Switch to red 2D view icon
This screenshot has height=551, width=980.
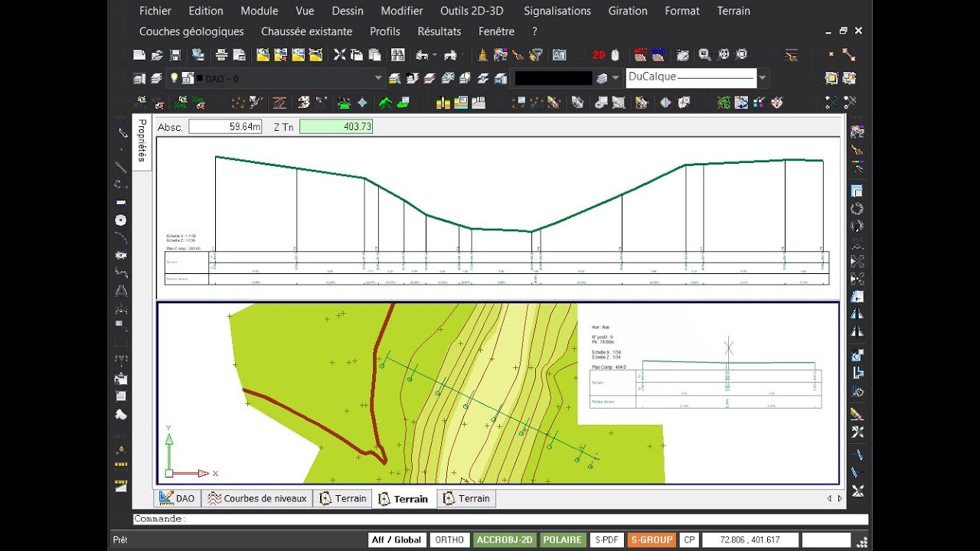click(x=599, y=55)
